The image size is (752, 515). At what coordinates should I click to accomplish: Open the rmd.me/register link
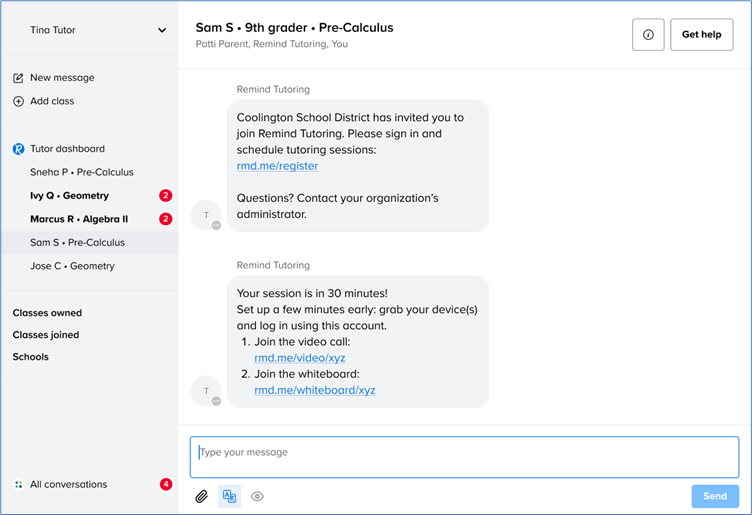277,166
